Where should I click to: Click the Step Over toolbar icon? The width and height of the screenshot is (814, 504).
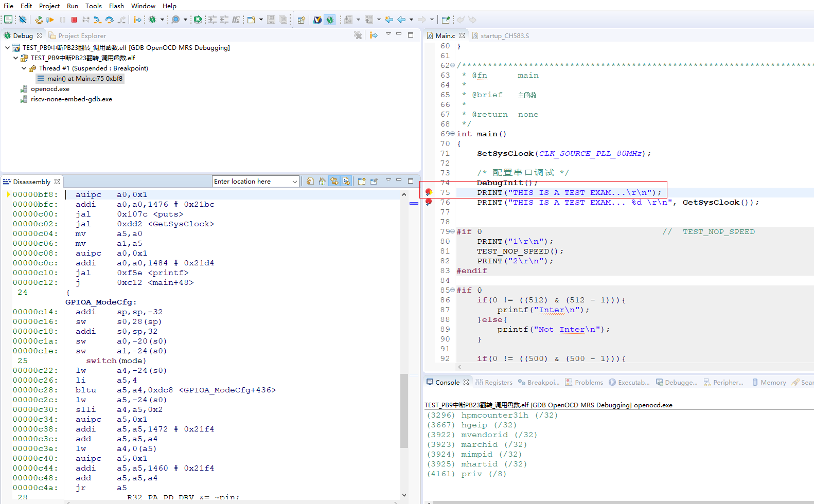click(x=109, y=20)
